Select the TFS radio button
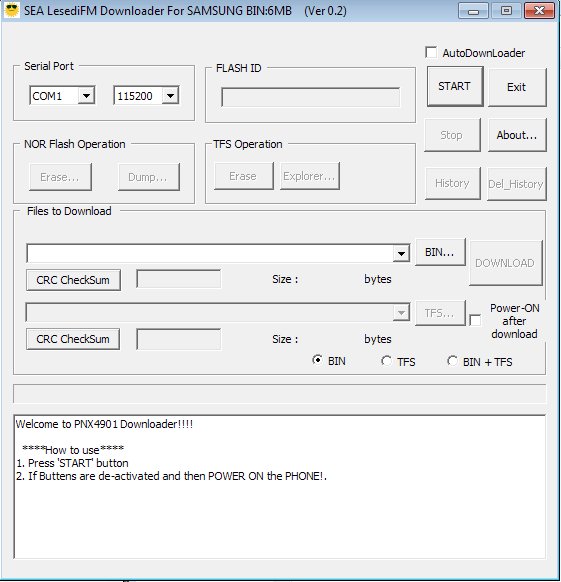The width and height of the screenshot is (561, 582). [x=386, y=361]
